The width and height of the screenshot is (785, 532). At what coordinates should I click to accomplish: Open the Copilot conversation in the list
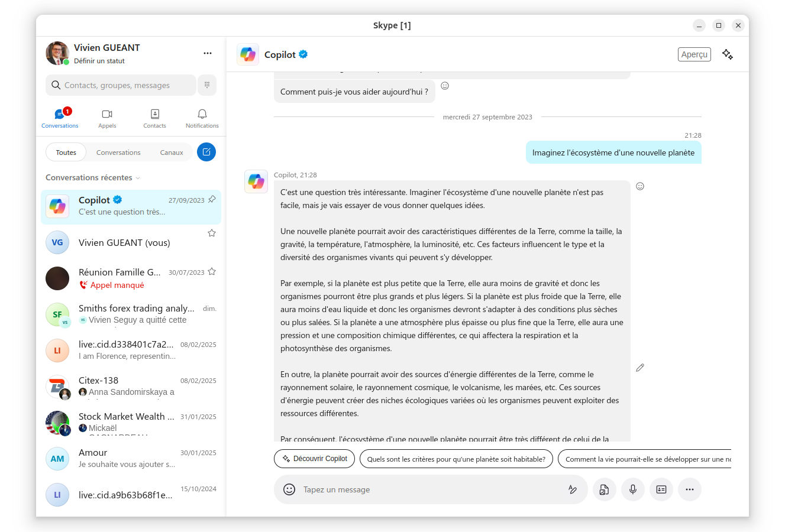click(131, 207)
